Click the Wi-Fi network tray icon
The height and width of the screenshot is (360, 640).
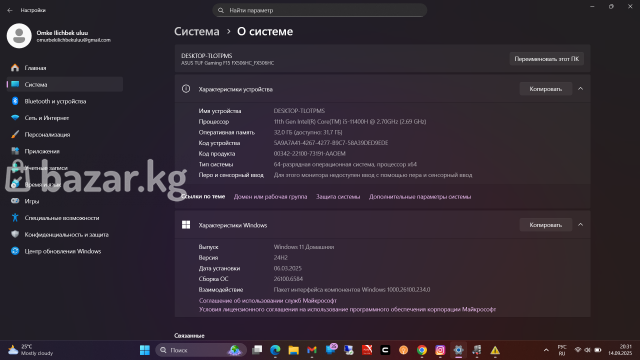click(x=578, y=350)
